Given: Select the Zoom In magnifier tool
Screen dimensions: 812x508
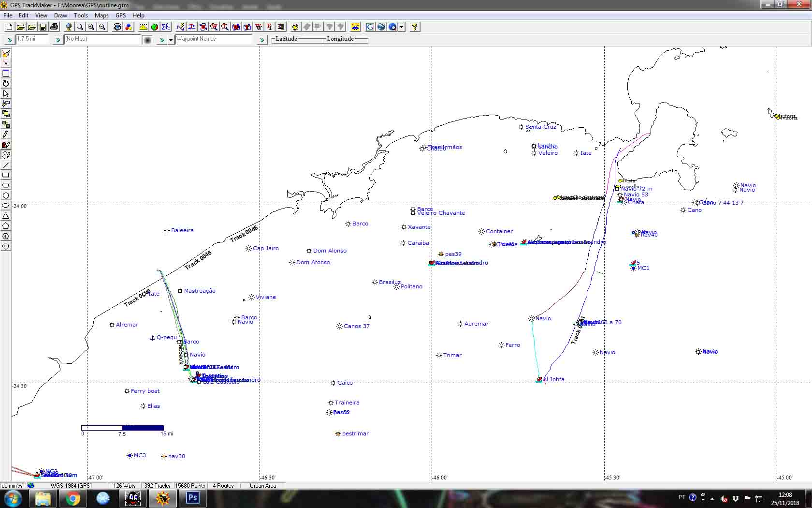Looking at the screenshot, I should coord(91,27).
